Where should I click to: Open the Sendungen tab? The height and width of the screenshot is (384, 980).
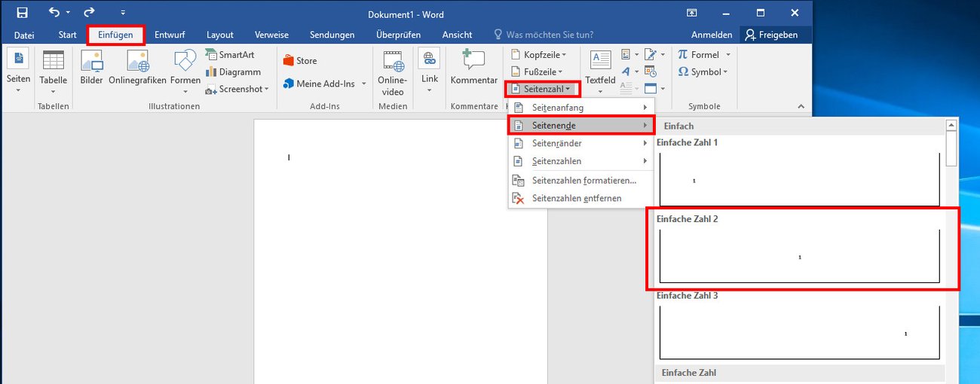(x=332, y=35)
